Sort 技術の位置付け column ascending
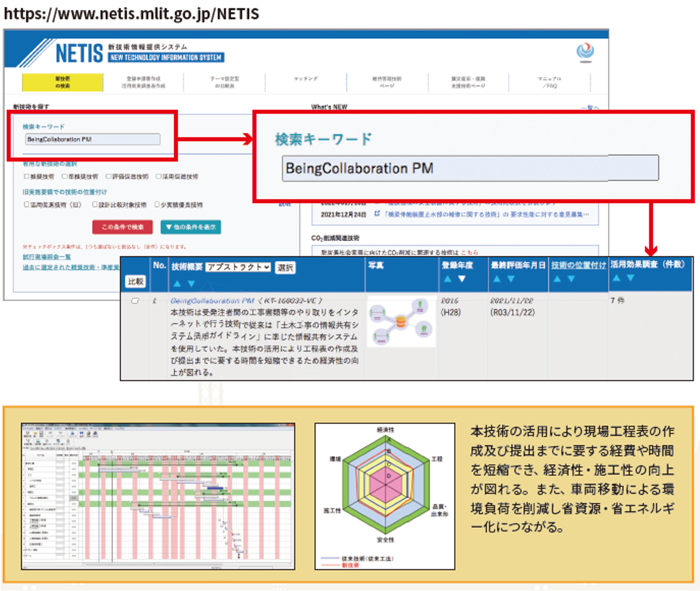This screenshot has width=700, height=591. tap(557, 279)
